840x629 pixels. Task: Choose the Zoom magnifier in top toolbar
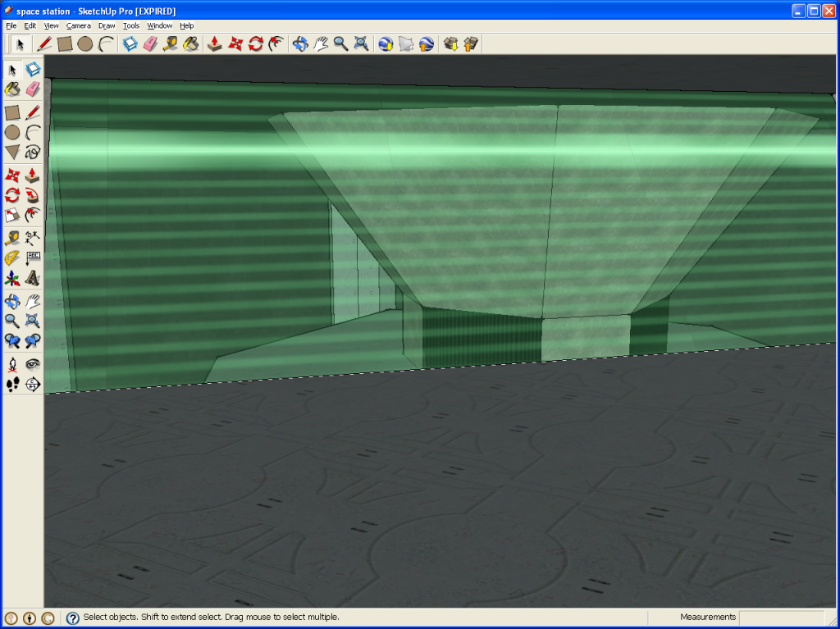(x=340, y=44)
